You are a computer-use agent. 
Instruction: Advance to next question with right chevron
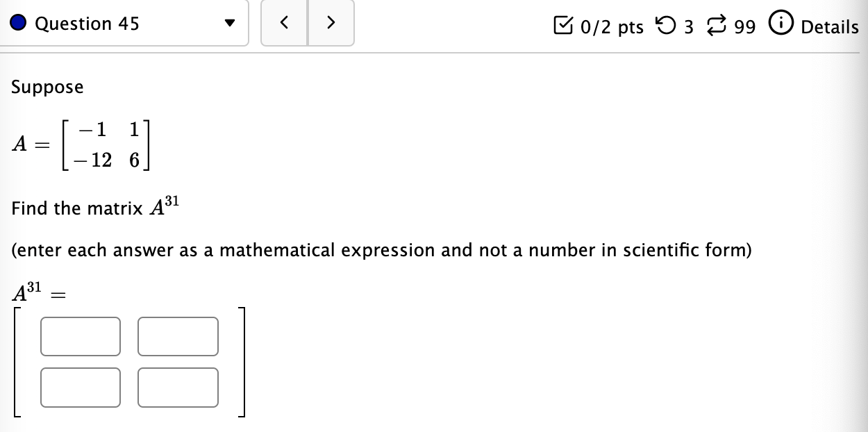pos(331,22)
